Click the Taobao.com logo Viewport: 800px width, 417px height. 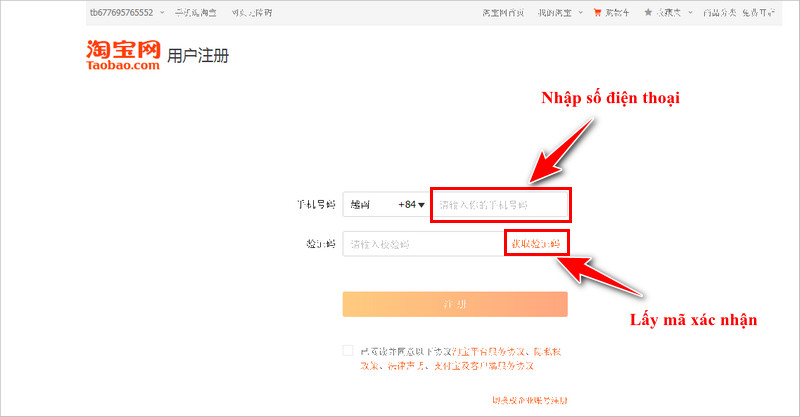pyautogui.click(x=124, y=55)
